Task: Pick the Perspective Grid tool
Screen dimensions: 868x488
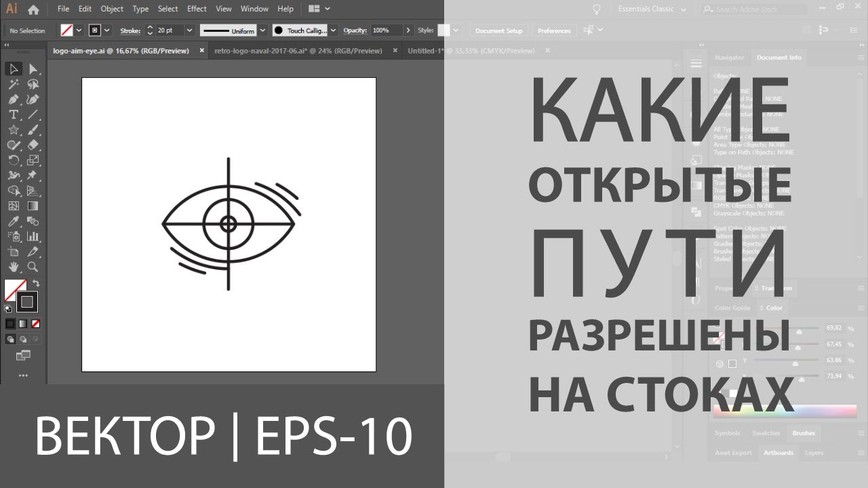Action: pos(33,190)
